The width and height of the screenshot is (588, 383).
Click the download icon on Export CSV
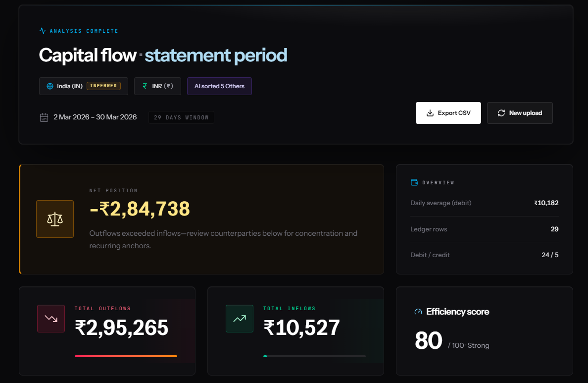(430, 113)
